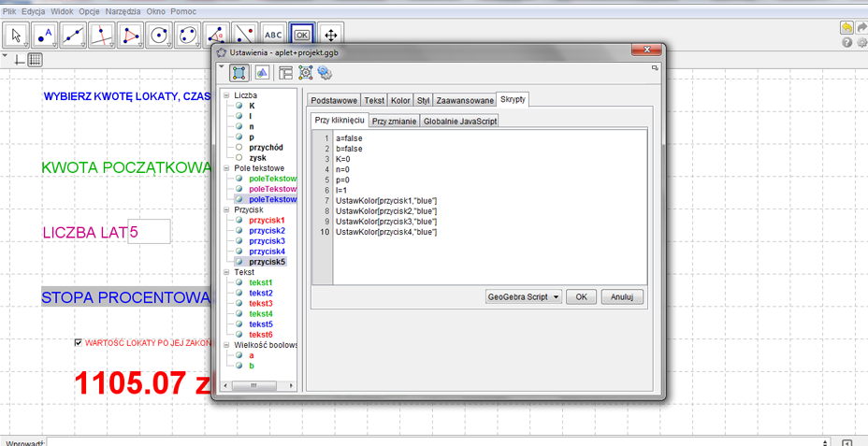Viewport: 868px width, 446px height.
Task: Toggle visibility of tekst3
Action: pyautogui.click(x=239, y=303)
